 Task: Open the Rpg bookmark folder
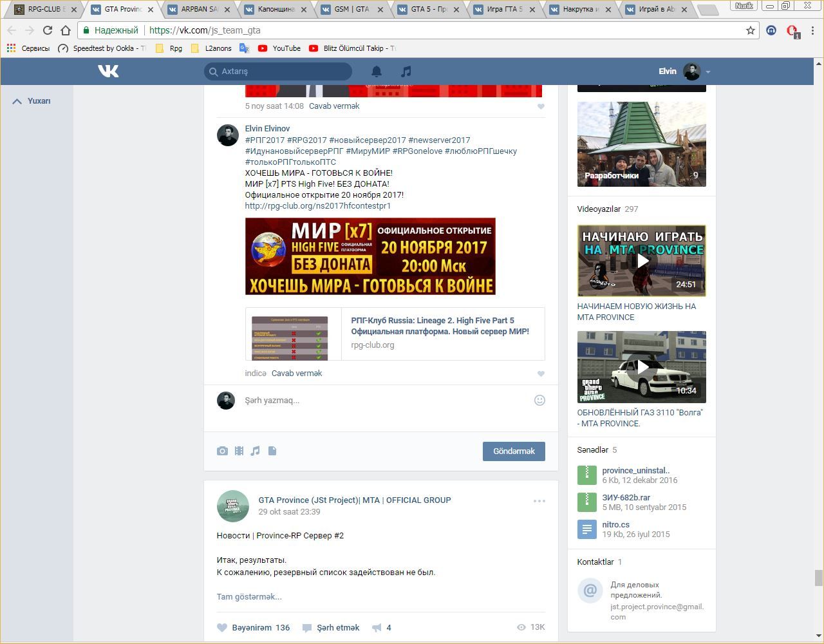169,48
